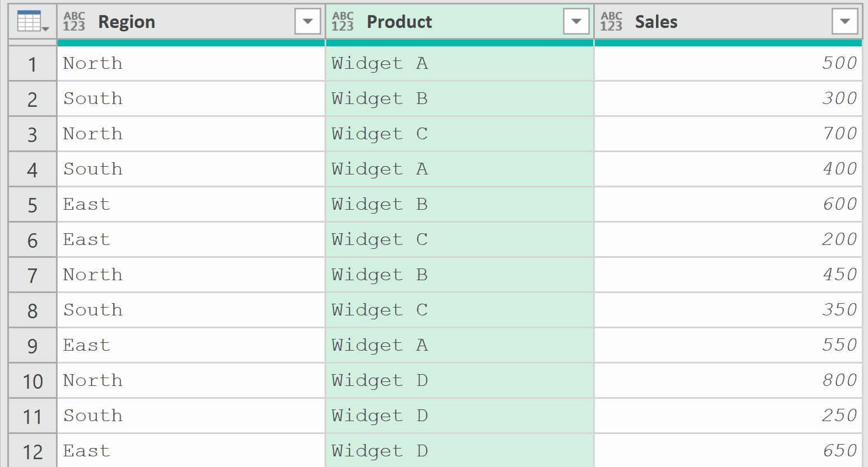This screenshot has height=467, width=868.
Task: Select the North cell in row 1
Action: click(x=92, y=63)
